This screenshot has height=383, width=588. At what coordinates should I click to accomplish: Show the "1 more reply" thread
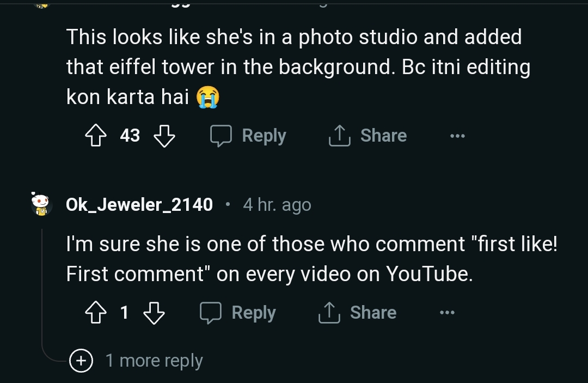tap(154, 361)
